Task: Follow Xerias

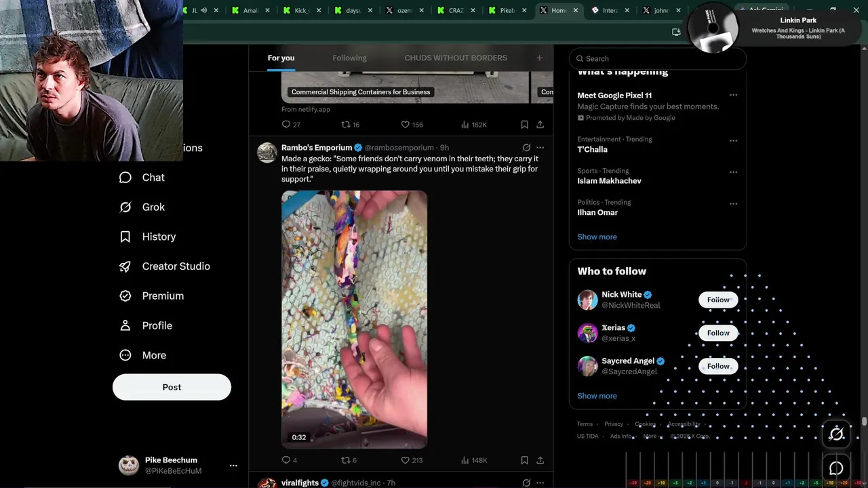Action: click(x=718, y=333)
